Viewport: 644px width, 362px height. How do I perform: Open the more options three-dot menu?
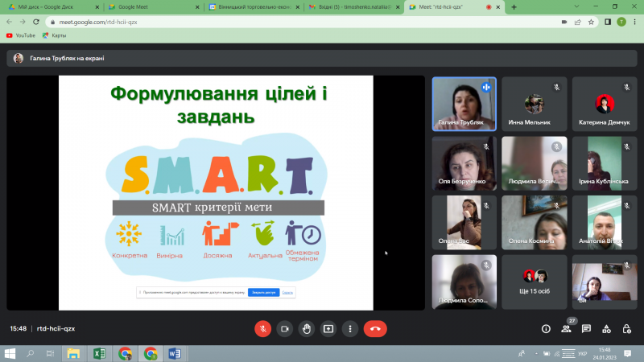(350, 329)
